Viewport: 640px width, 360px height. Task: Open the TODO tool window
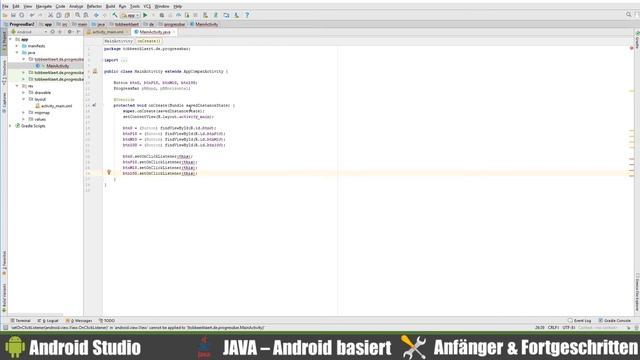[x=107, y=320]
